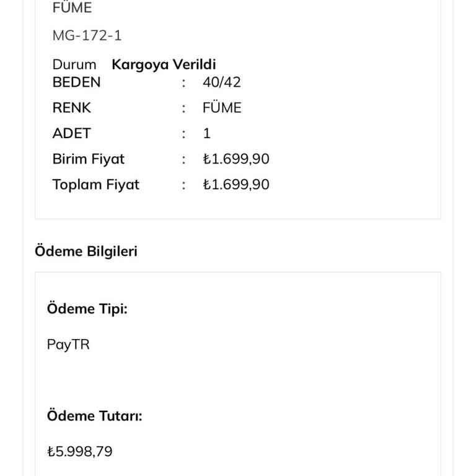This screenshot has height=476, width=476.
Task: Select the Birim Fiyat amount ₺1.699,90
Action: (236, 159)
